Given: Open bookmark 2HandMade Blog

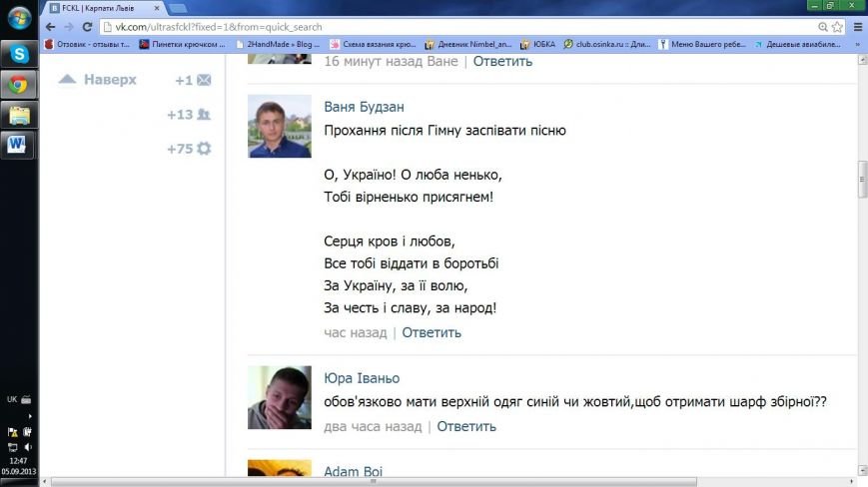Looking at the screenshot, I should [278, 44].
